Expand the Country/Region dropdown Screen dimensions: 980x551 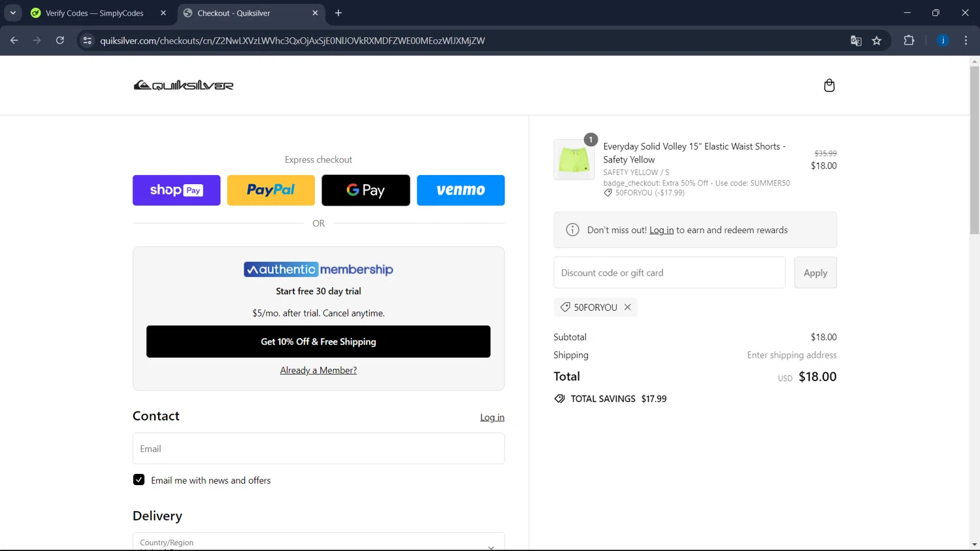click(x=318, y=542)
